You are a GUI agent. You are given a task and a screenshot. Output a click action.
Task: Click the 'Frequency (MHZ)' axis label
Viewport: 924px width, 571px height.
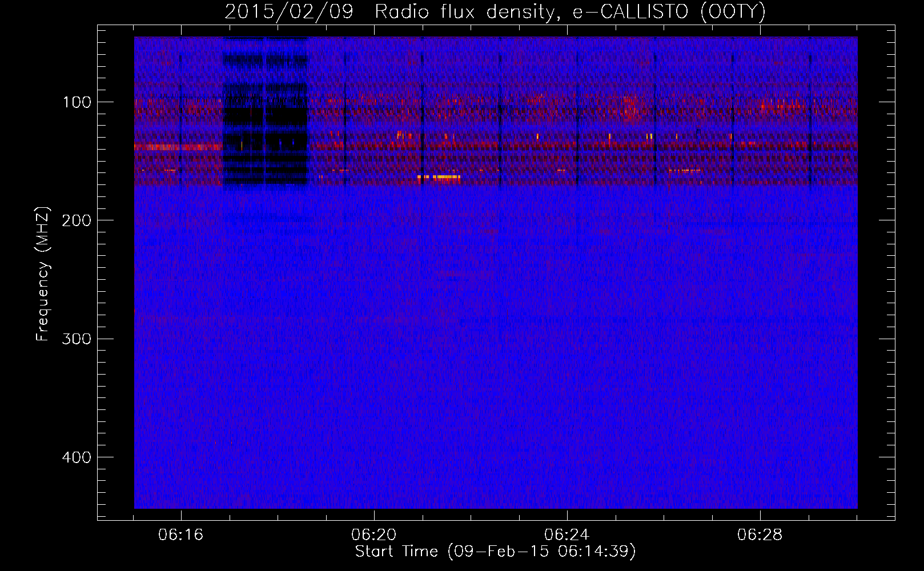pyautogui.click(x=43, y=274)
